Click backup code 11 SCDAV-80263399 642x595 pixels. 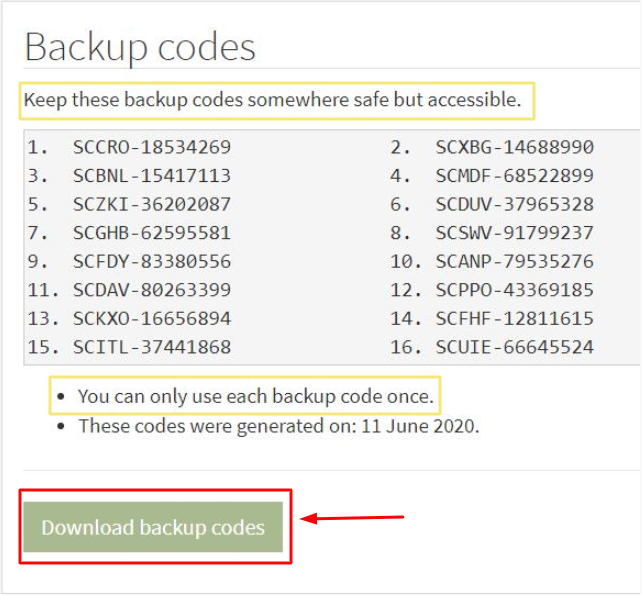point(151,290)
